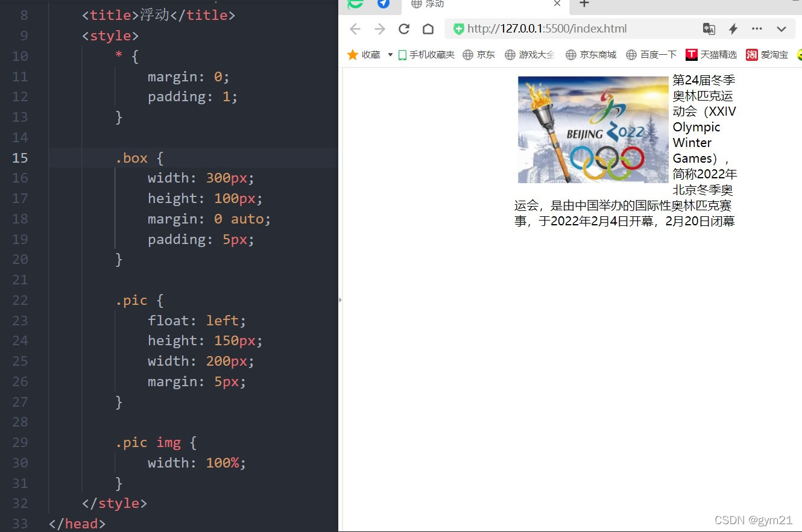Viewport: 802px width, 532px height.
Task: Open the 京东 bookmark
Action: pyautogui.click(x=479, y=55)
